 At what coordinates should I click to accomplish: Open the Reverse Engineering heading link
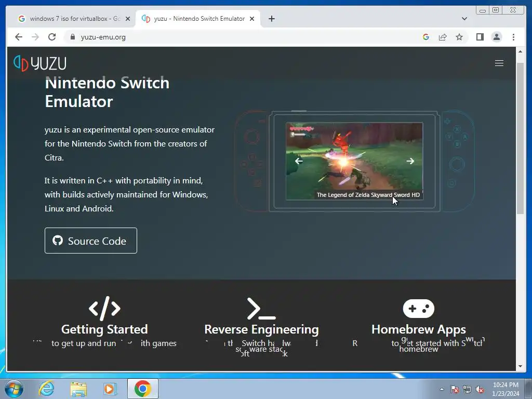click(261, 329)
